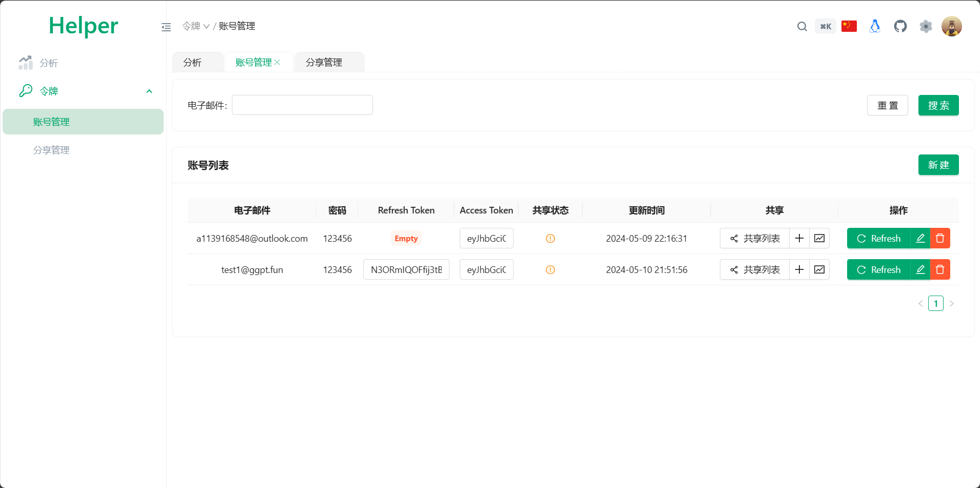Click the delete trash icon for test1@ggpt.fun

coord(940,269)
